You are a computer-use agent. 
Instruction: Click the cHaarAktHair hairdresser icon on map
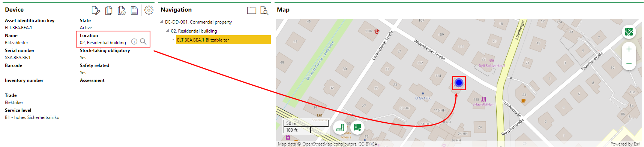[x=483, y=99]
